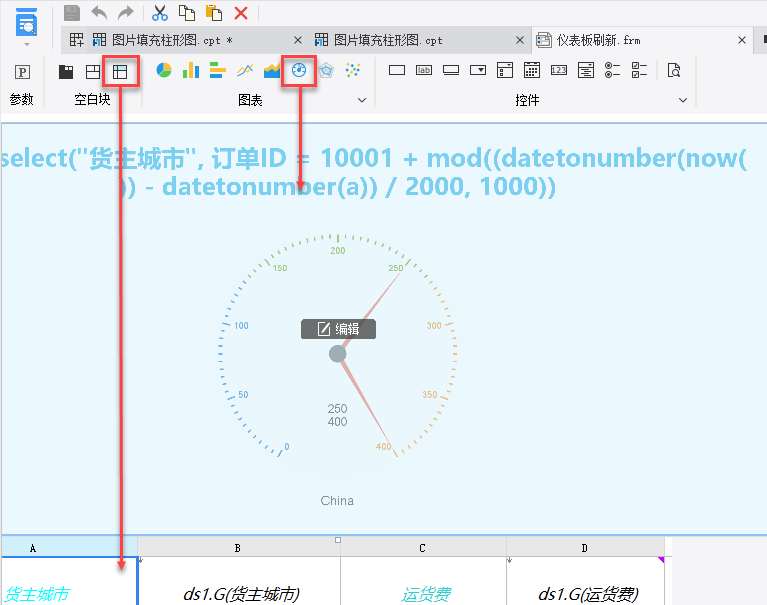
Task: Click the parameter P icon
Action: 22,72
